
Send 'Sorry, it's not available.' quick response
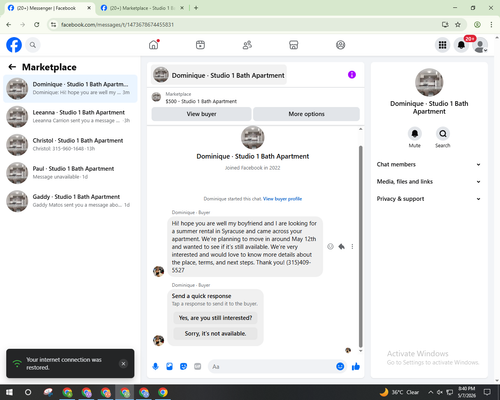pyautogui.click(x=215, y=333)
